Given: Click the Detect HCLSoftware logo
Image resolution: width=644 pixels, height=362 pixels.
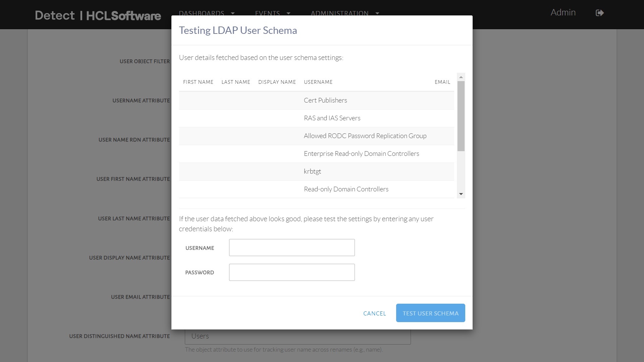Looking at the screenshot, I should click(x=98, y=15).
